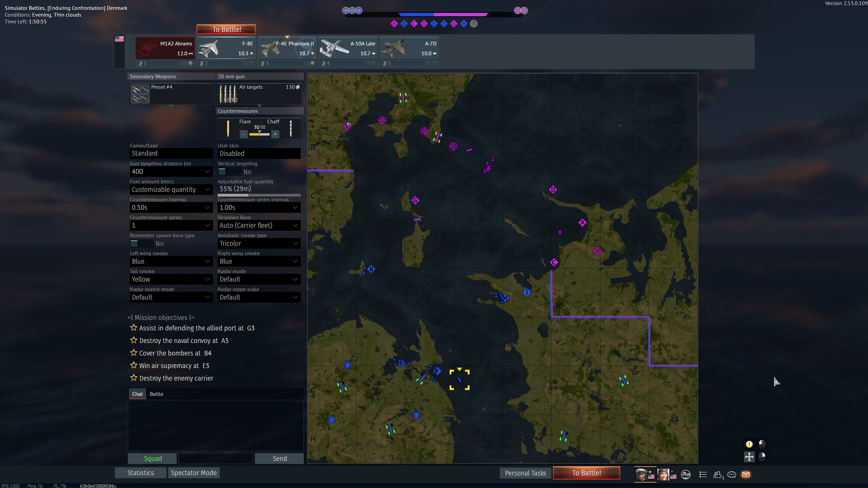Click the Spectator Mode button
Screen dimensions: 868x488
pos(194,473)
